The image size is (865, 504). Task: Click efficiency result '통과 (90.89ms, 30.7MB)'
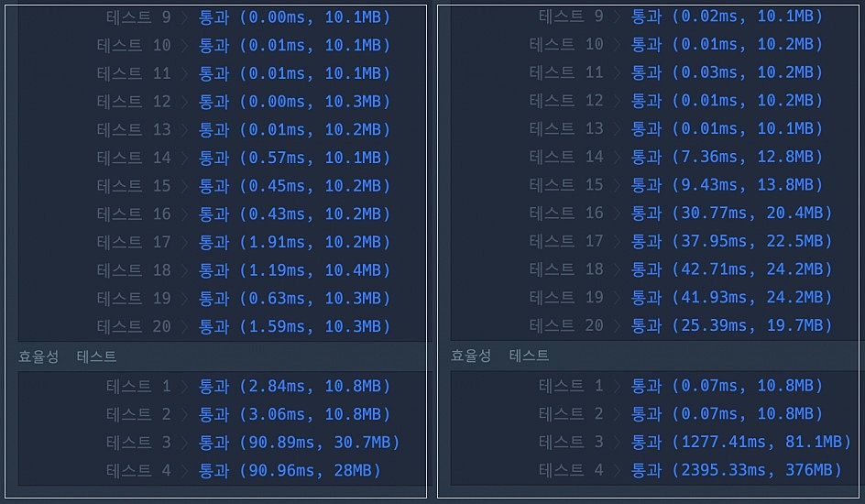coord(299,443)
